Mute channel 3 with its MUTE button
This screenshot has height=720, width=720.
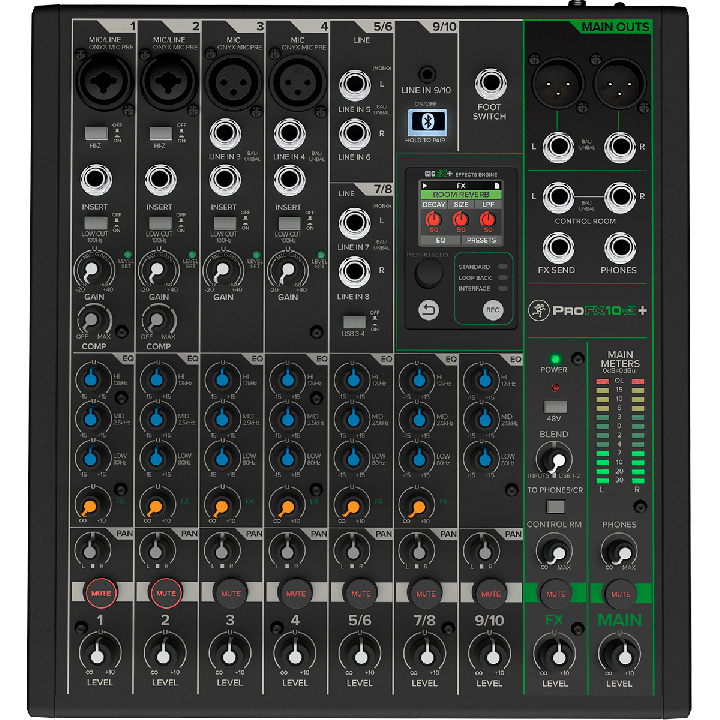(x=231, y=593)
